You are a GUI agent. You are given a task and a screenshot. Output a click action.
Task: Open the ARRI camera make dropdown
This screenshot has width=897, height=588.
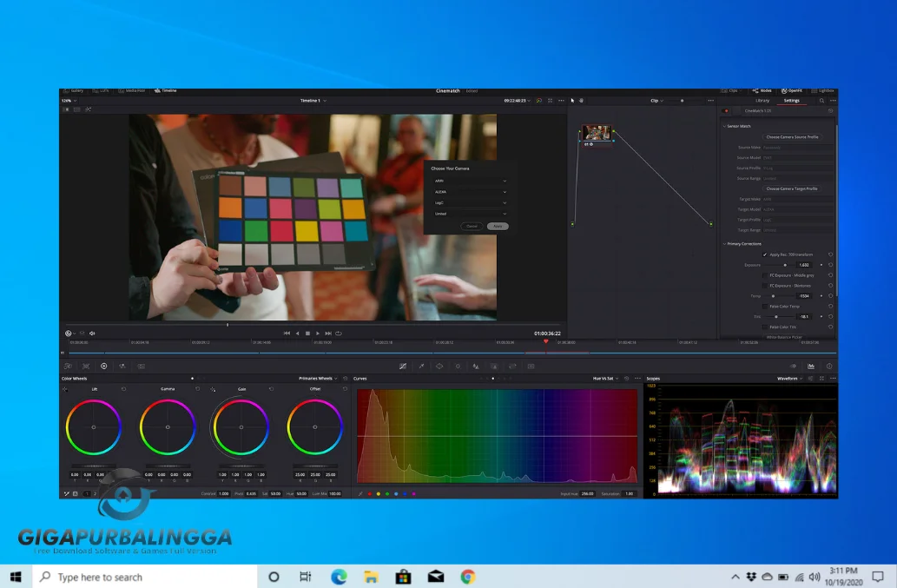point(470,181)
